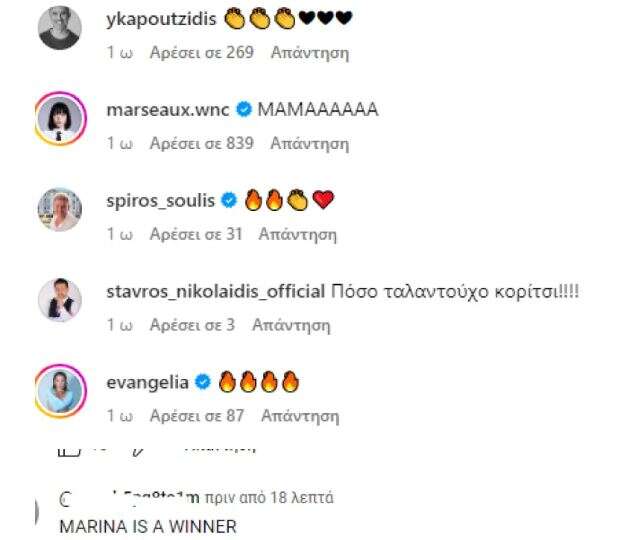Reply to stavros_nikolaidis_official comment via Απάντηση
634x540 pixels.
click(x=291, y=325)
